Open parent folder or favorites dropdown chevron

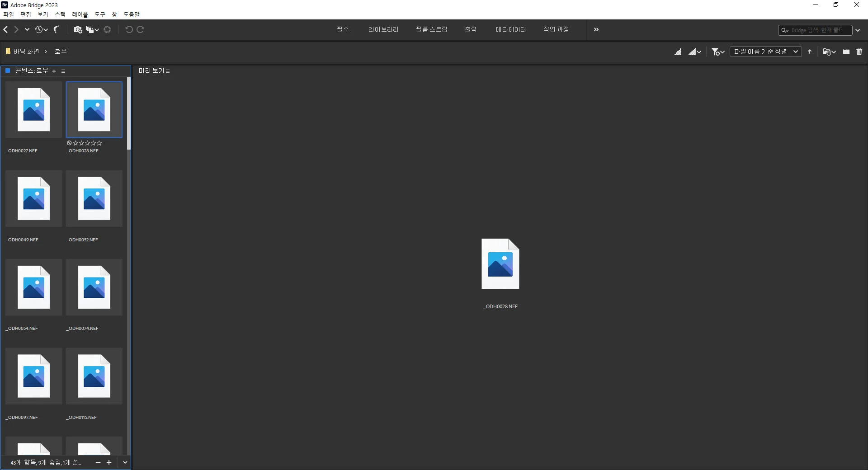pos(27,29)
